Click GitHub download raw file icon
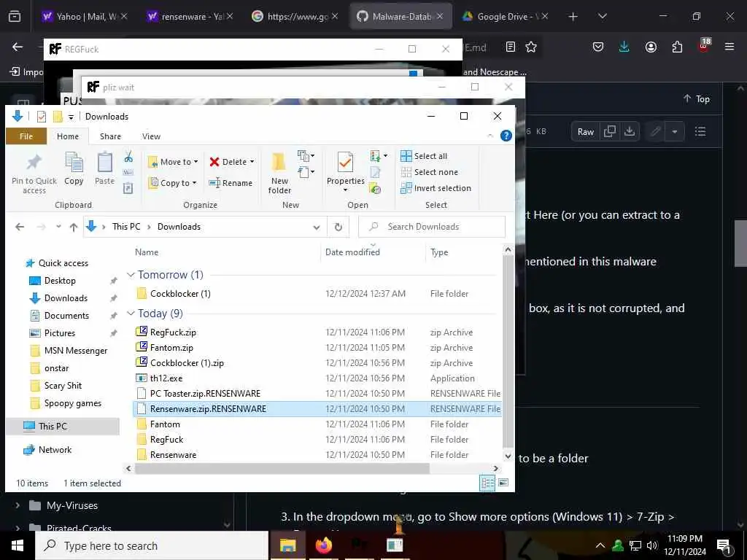Screen dimensions: 747x560 point(630,131)
